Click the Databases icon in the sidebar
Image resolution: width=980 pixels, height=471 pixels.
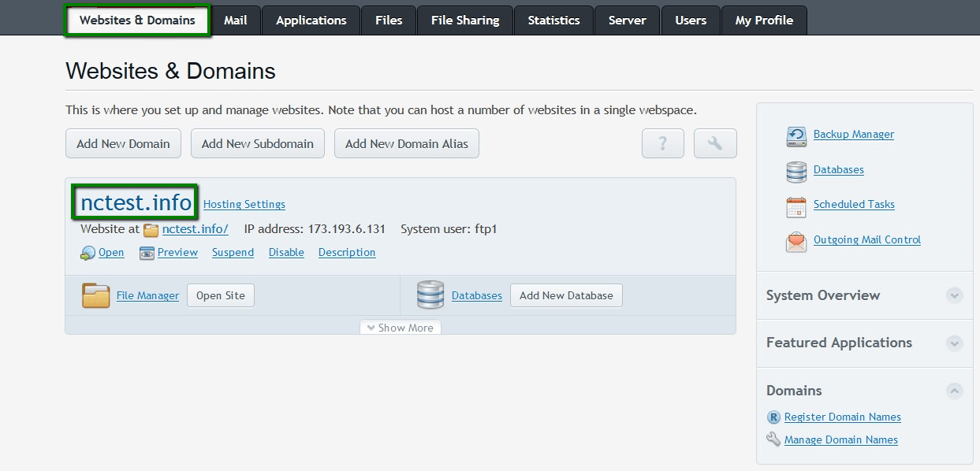pos(796,170)
